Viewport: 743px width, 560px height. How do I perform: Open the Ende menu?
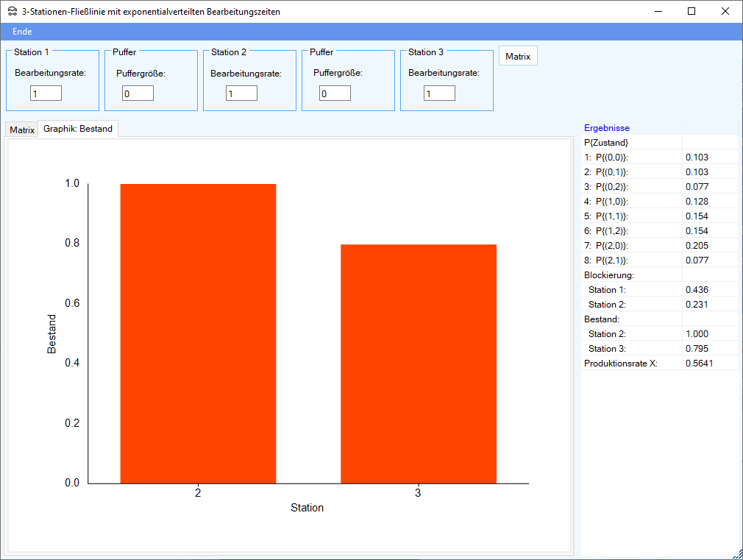click(22, 32)
